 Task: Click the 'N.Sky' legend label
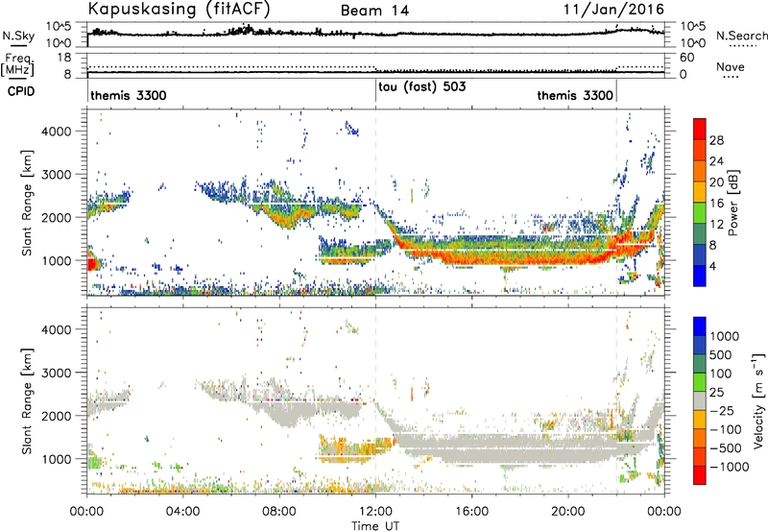(18, 36)
